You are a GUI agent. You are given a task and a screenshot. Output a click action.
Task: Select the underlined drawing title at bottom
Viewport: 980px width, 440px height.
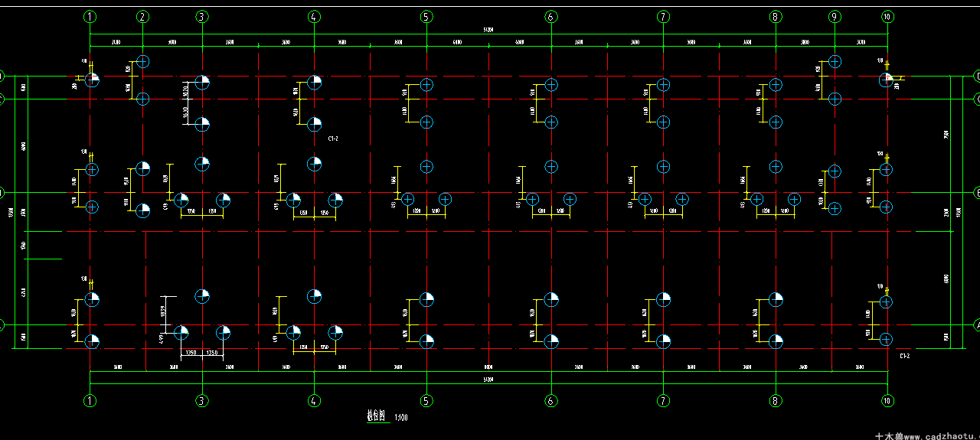point(377,417)
